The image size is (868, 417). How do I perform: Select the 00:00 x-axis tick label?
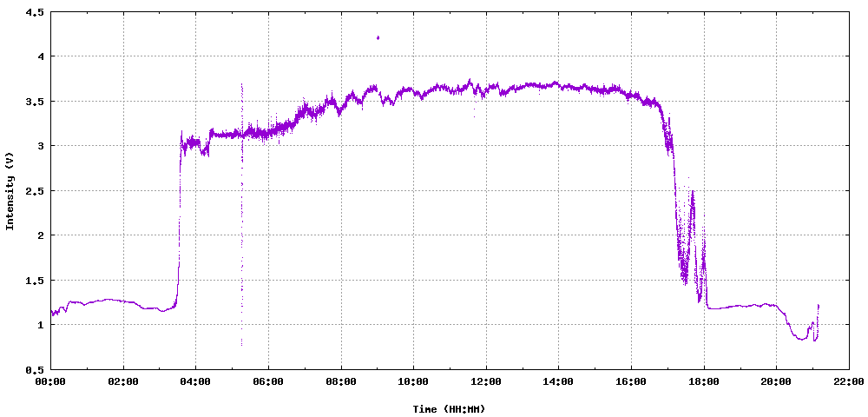point(50,381)
